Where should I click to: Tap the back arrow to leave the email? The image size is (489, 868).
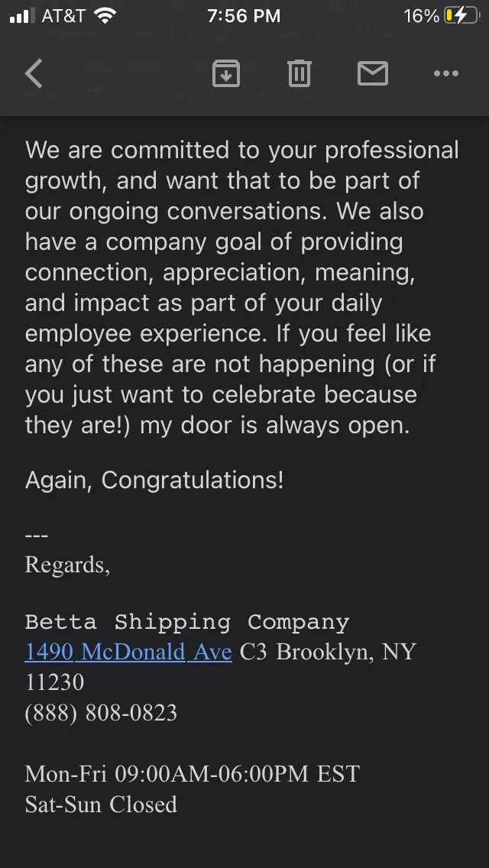coord(34,73)
